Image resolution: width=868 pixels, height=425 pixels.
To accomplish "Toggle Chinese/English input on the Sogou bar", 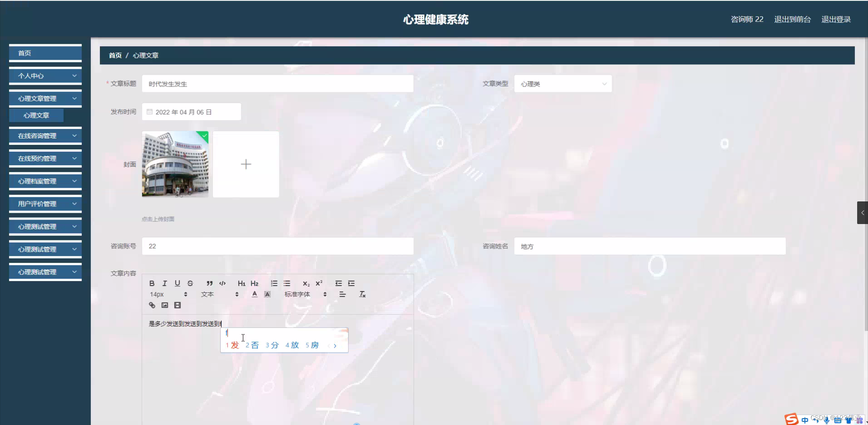I will pyautogui.click(x=805, y=420).
